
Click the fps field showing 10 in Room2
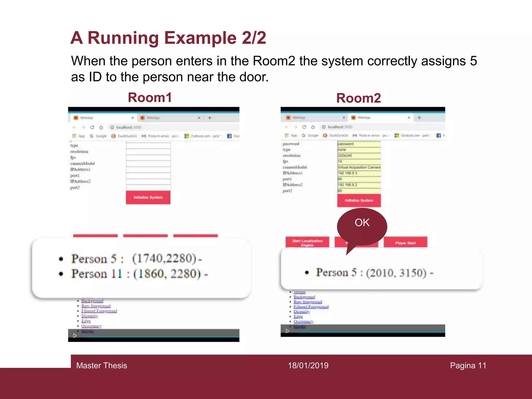point(359,162)
